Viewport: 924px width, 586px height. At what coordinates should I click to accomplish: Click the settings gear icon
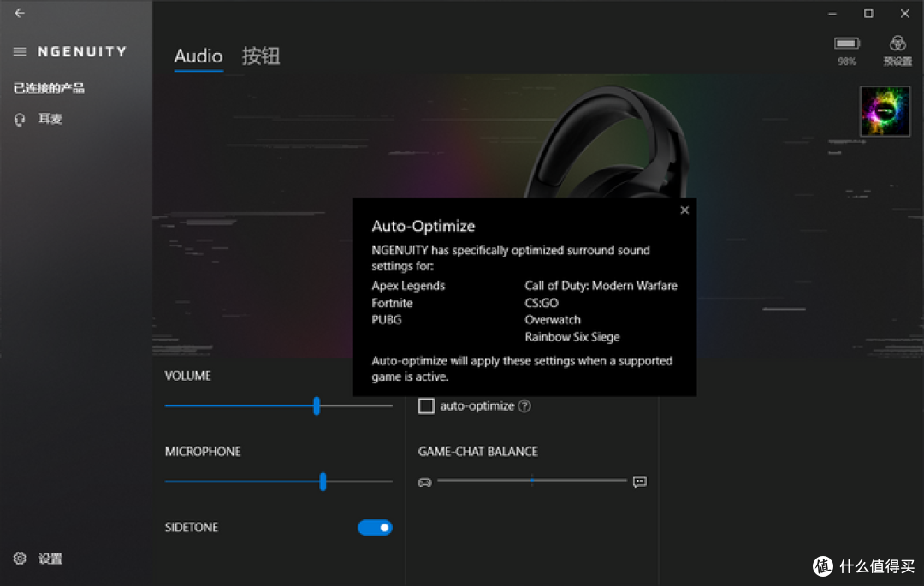[x=20, y=559]
